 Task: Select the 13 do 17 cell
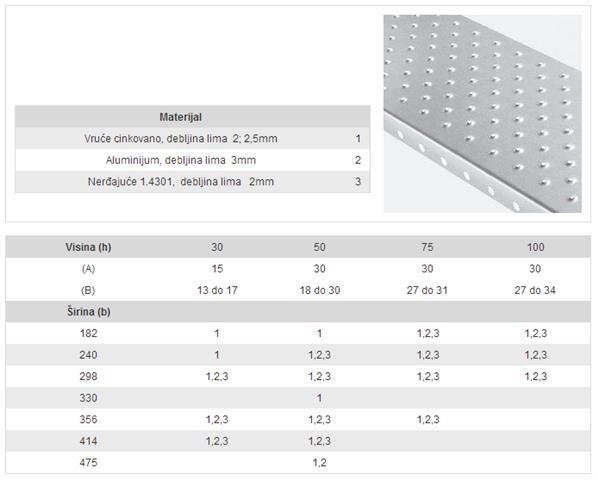(217, 290)
